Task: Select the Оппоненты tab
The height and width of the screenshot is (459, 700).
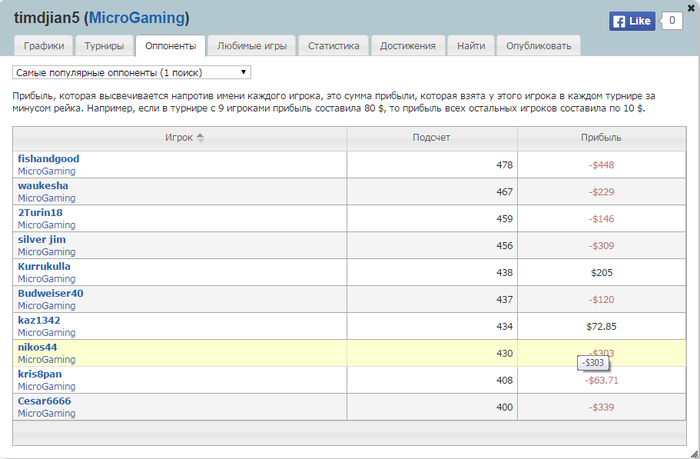Action: pos(171,46)
